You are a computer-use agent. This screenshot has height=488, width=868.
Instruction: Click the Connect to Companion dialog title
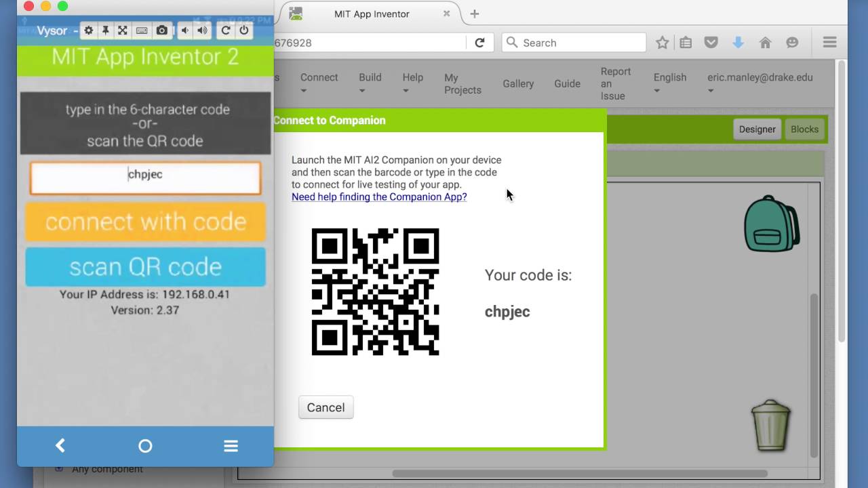pos(330,120)
